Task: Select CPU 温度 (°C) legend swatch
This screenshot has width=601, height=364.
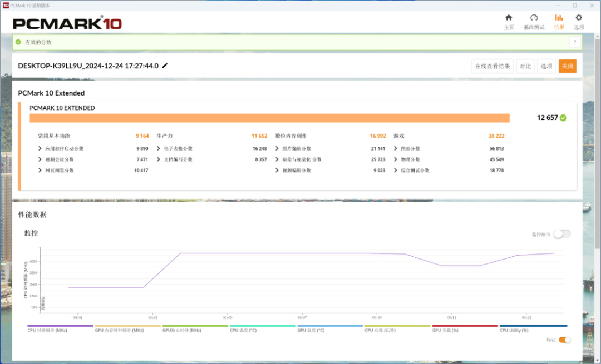Action: 263,326
